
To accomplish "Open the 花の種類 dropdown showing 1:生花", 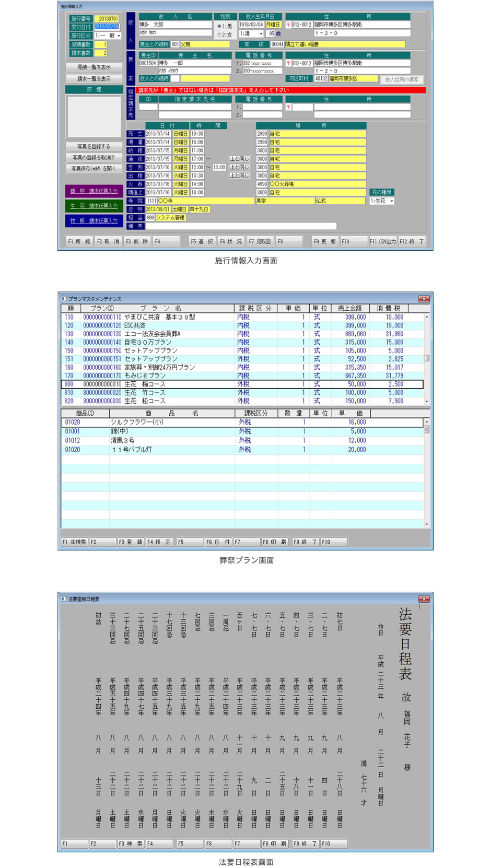I will tap(382, 201).
